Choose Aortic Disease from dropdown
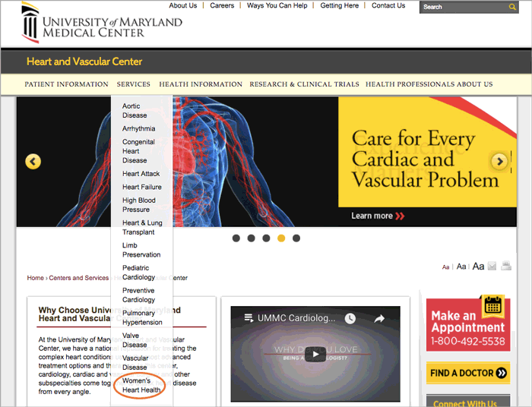 [x=135, y=111]
